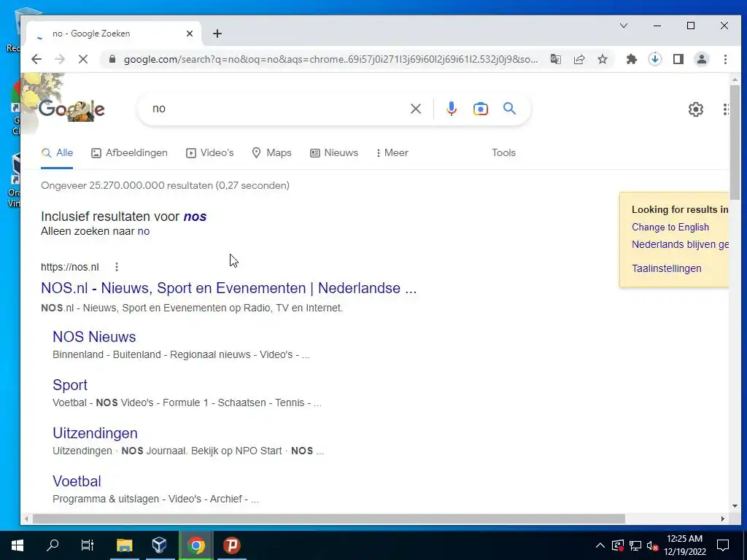Viewport: 747px width, 560px height.
Task: Click the vertical scrollbar thumb
Action: point(735,142)
